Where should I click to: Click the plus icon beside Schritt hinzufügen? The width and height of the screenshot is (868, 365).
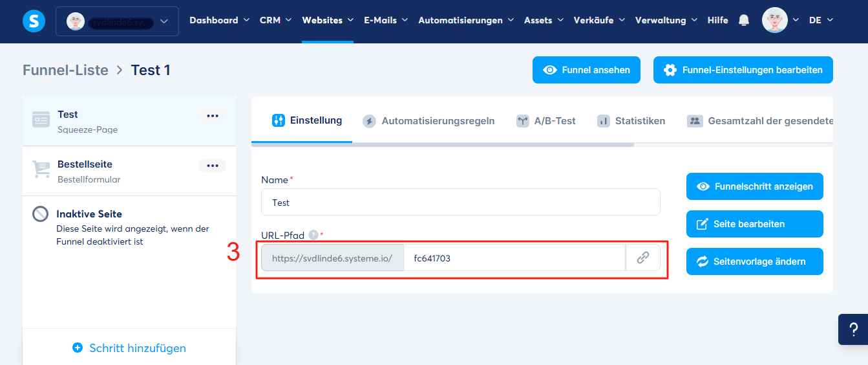click(x=78, y=348)
